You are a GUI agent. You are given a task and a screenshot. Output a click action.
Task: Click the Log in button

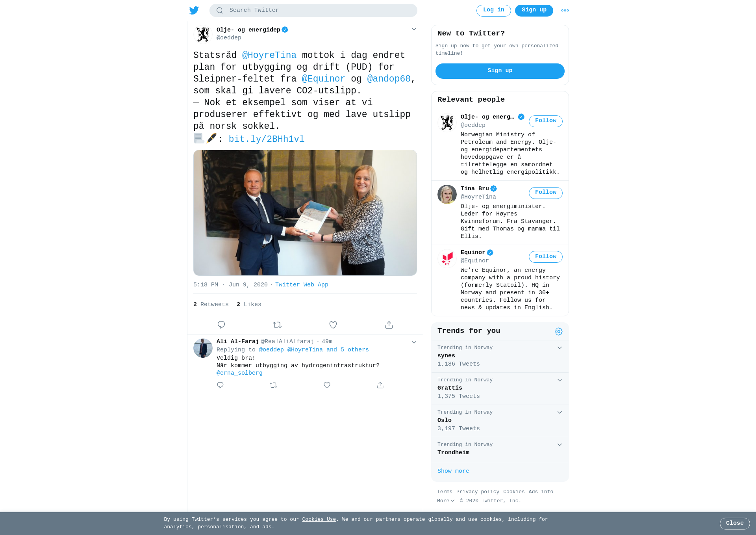(493, 10)
